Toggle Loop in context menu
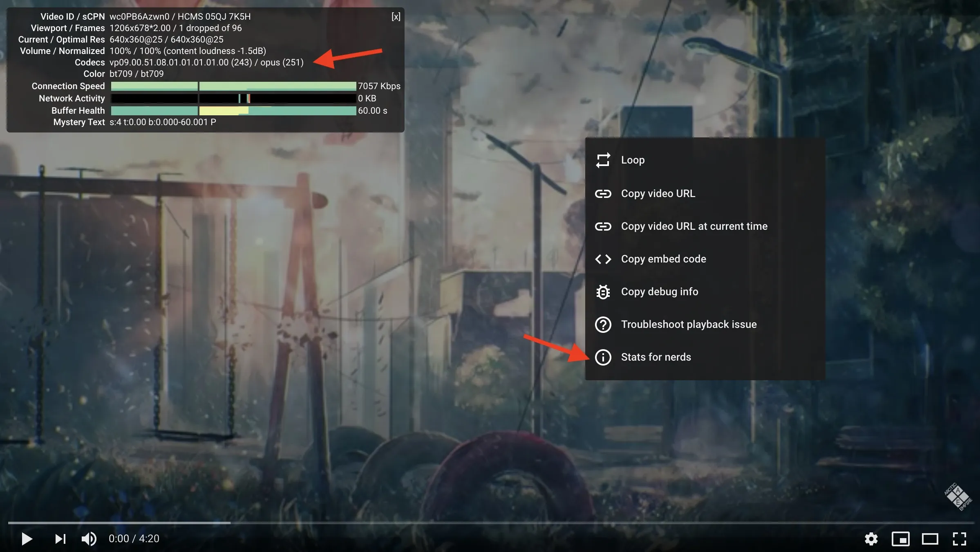Image resolution: width=980 pixels, height=552 pixels. tap(632, 160)
